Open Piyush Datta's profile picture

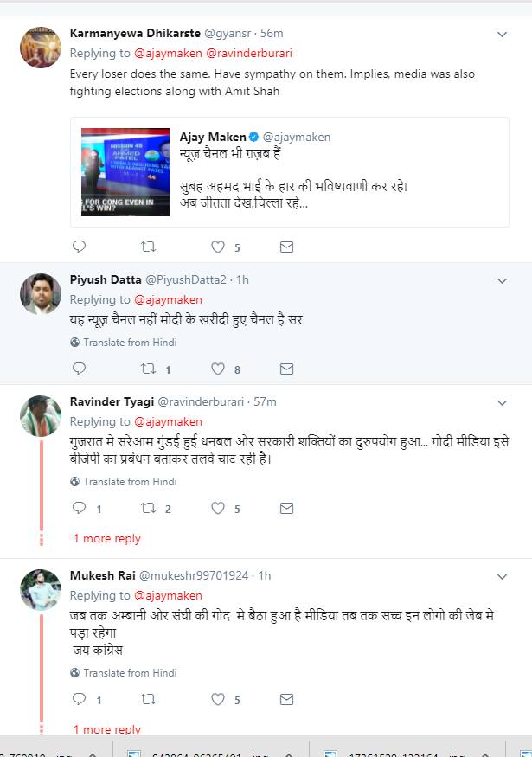(x=41, y=294)
